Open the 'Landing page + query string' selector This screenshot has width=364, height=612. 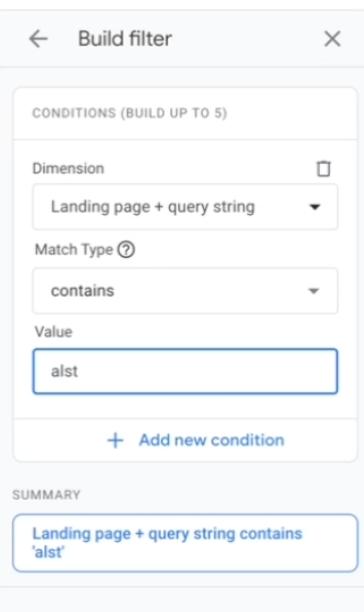[185, 207]
